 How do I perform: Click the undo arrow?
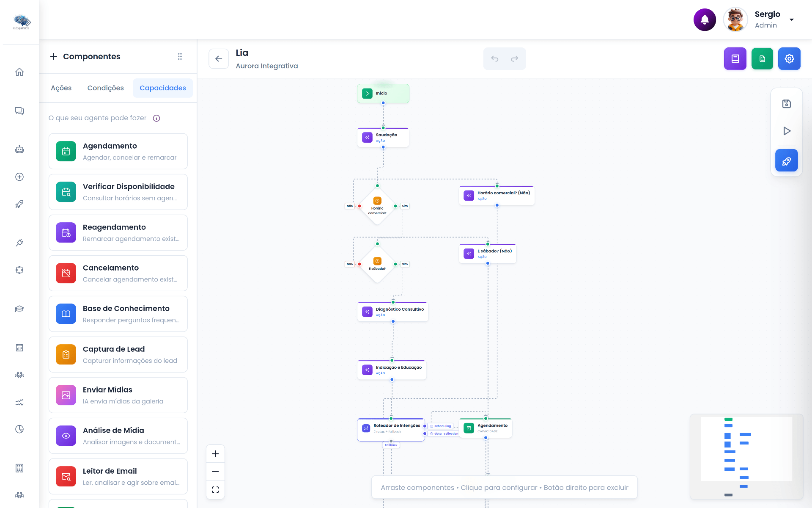coord(494,58)
